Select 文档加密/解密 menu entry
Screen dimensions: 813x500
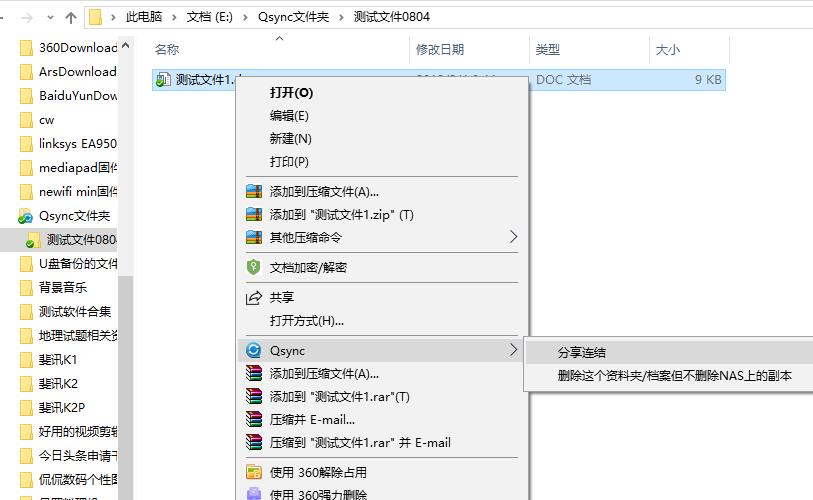(308, 268)
